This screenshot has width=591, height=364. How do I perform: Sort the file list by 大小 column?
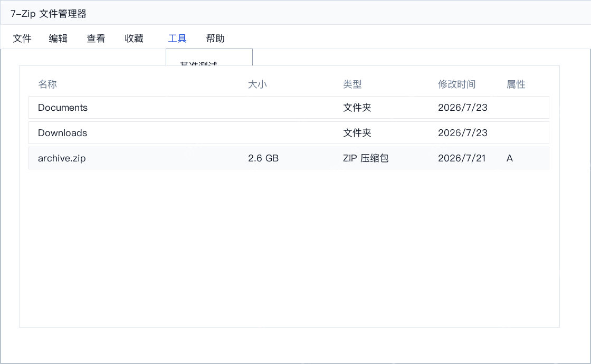[x=258, y=84]
